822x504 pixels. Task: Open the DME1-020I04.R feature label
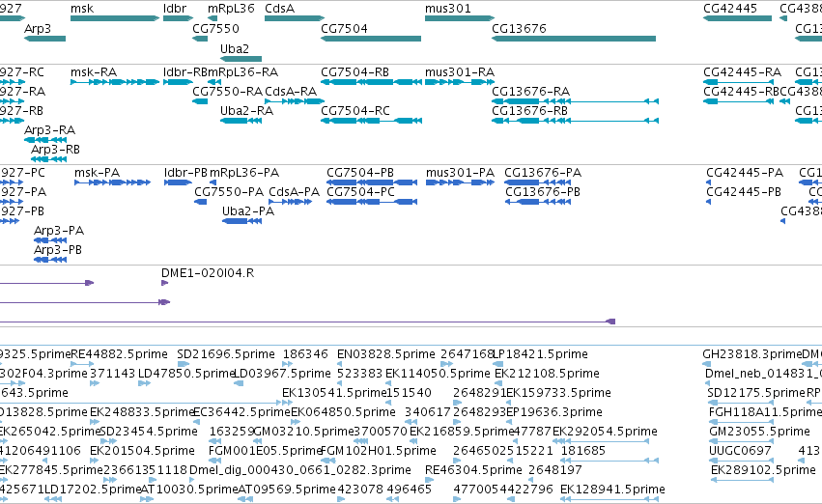tap(208, 273)
